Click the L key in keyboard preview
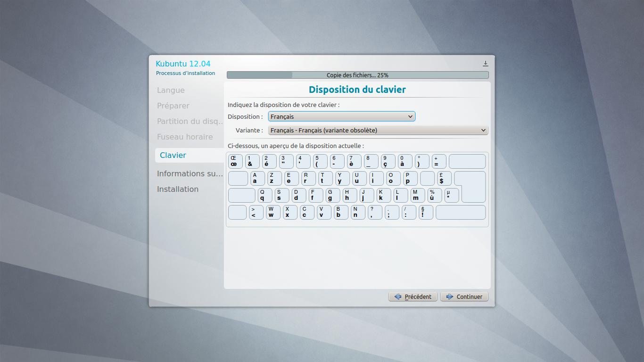644x362 pixels. [x=401, y=195]
